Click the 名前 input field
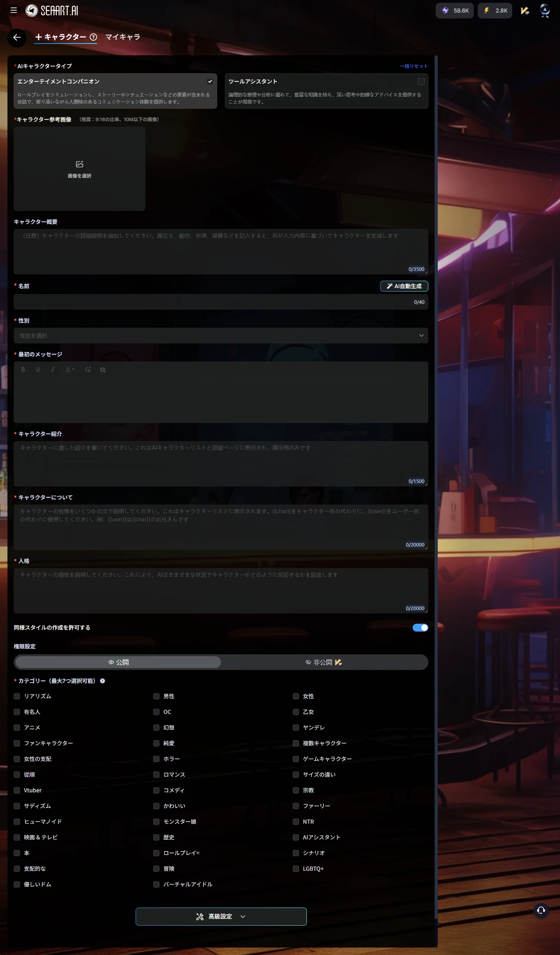 (212, 302)
